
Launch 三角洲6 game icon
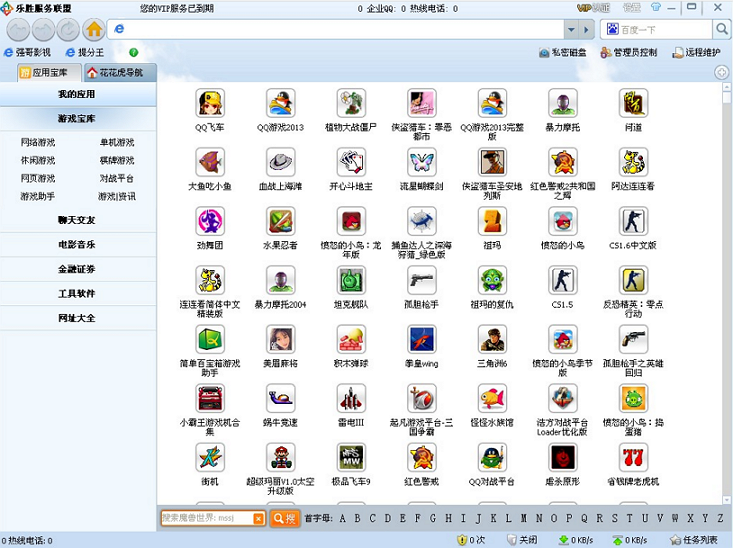[x=492, y=339]
